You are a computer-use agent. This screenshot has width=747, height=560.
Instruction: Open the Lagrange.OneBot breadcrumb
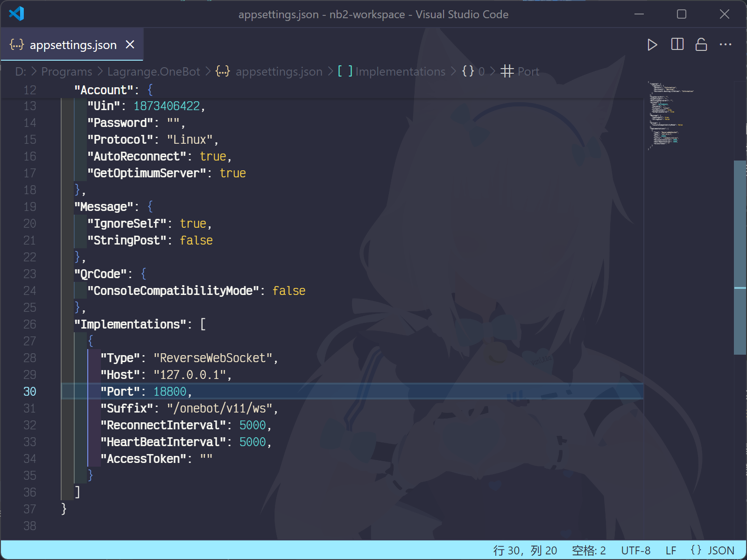click(153, 71)
